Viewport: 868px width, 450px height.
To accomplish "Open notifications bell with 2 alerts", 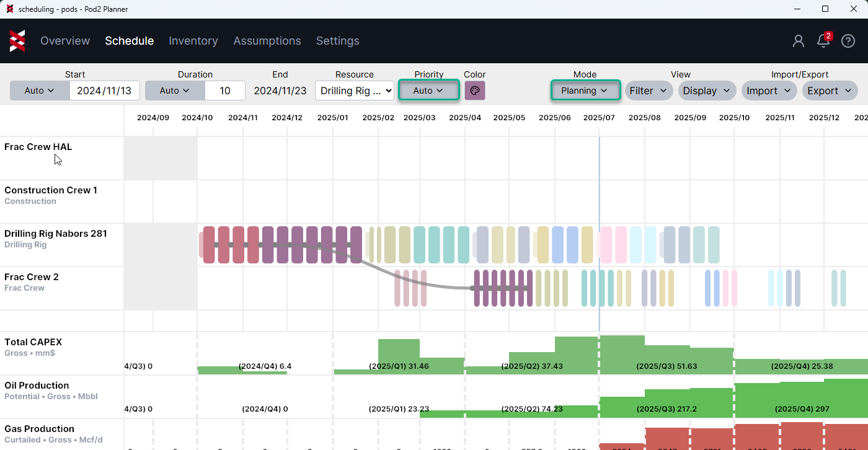I will click(823, 41).
